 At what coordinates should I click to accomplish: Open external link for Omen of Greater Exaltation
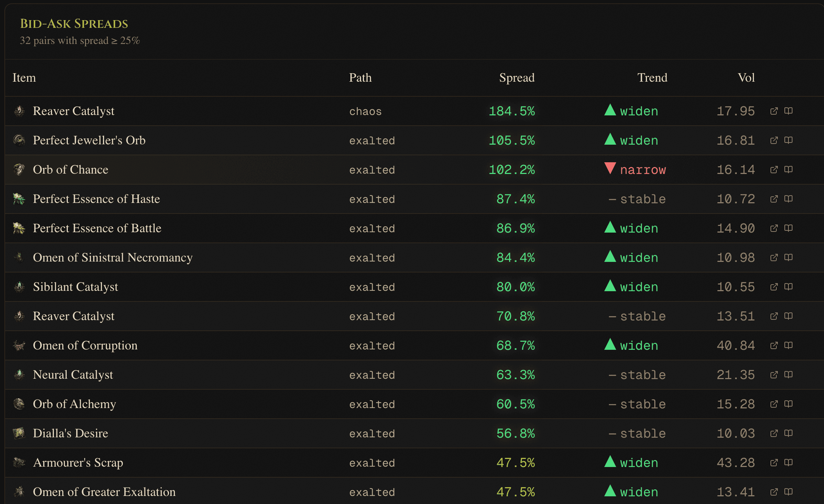774,492
